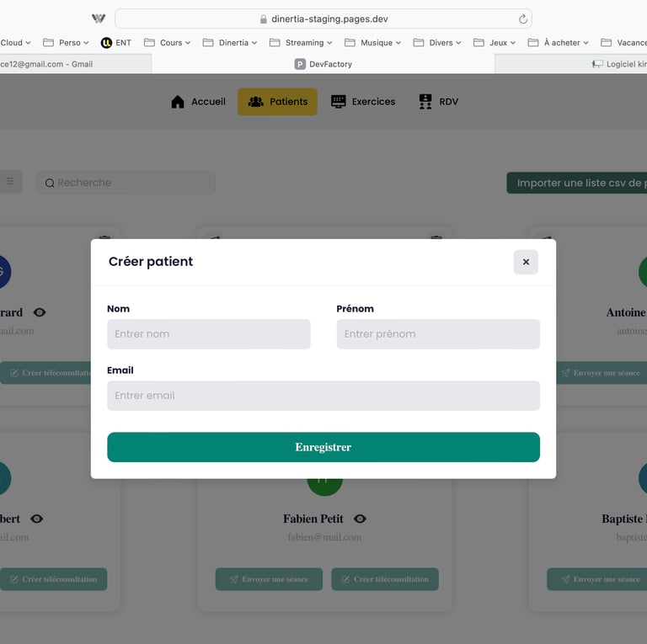Click edit icon on Fabien's Créer téléconsultation button
The image size is (647, 644).
click(x=345, y=579)
